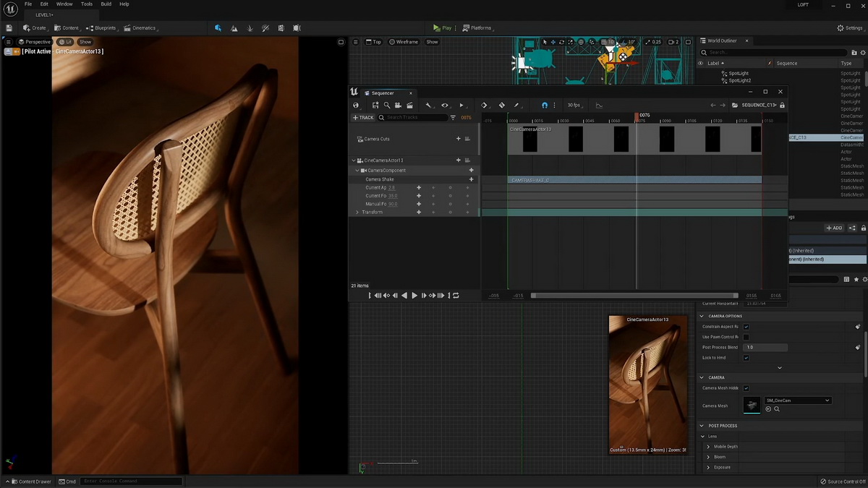This screenshot has height=488, width=868.
Task: Toggle Use Pawn Control Rotation checkbox
Action: coord(746,337)
